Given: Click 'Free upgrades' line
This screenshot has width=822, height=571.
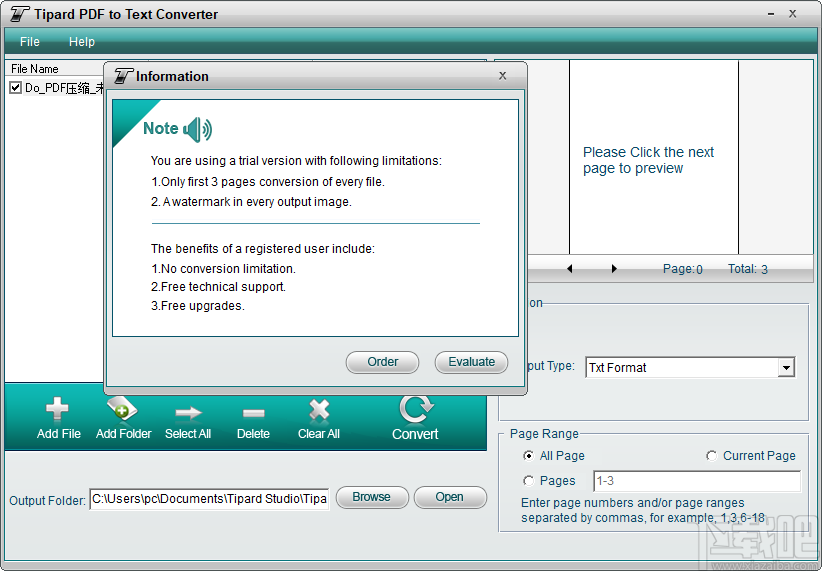Looking at the screenshot, I should pyautogui.click(x=198, y=306).
